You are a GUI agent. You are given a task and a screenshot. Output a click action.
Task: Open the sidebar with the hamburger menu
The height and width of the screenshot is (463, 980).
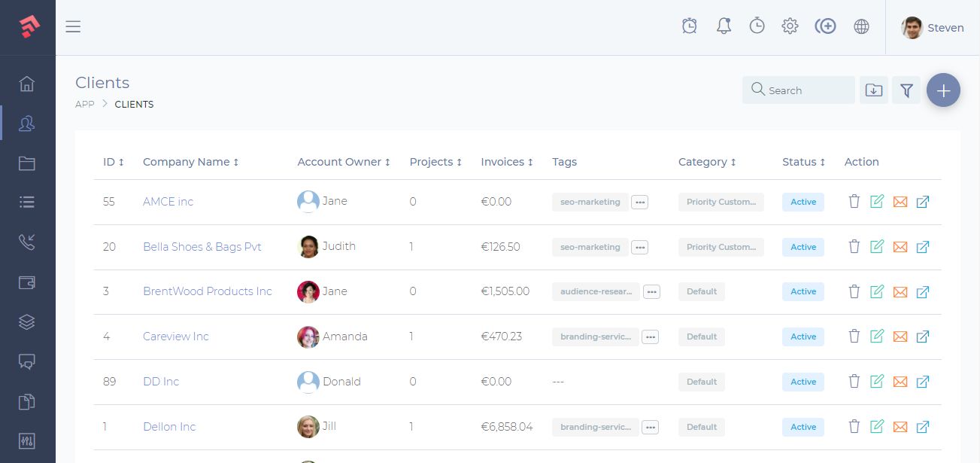[x=73, y=26]
